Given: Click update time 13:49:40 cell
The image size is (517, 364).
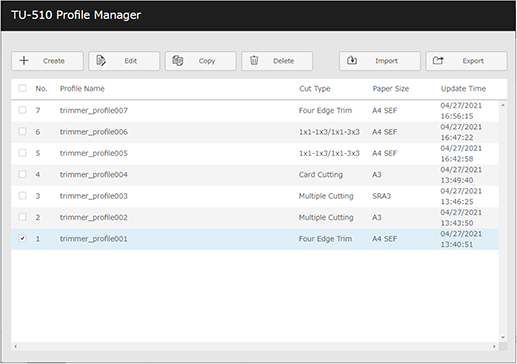Looking at the screenshot, I should 461,175.
